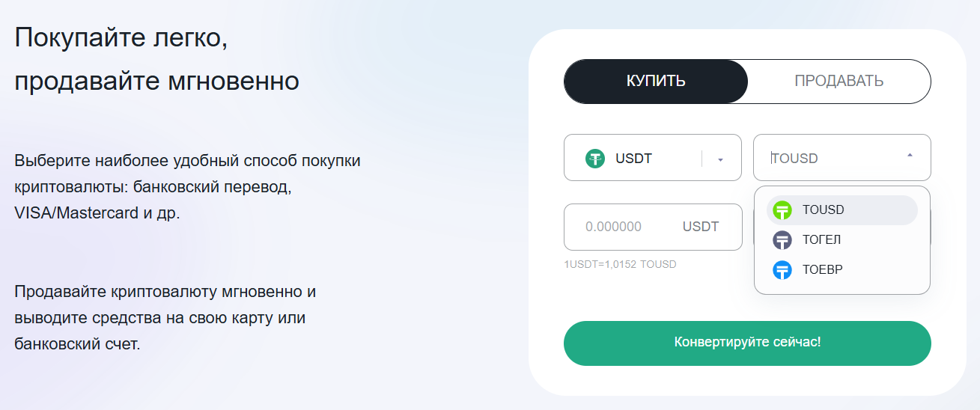The image size is (980, 410).
Task: Open the USDT cryptocurrency selector label
Action: 633,159
